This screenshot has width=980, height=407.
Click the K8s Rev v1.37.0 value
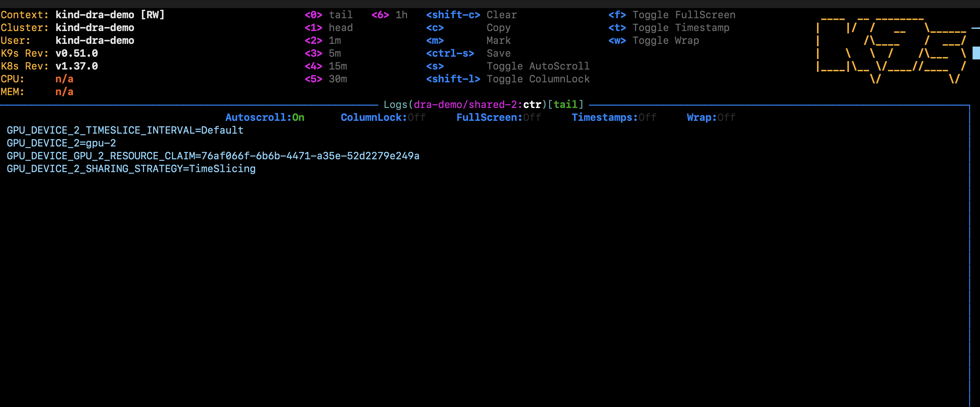point(77,66)
